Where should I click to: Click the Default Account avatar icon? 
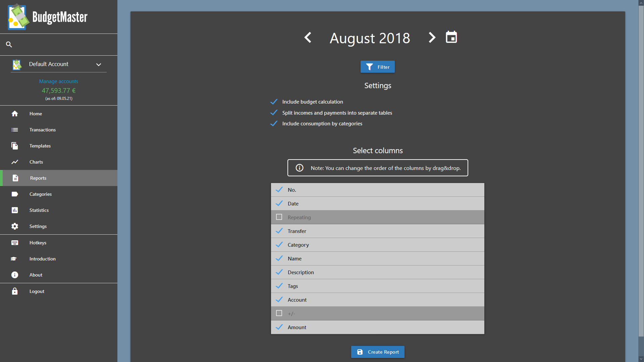17,64
